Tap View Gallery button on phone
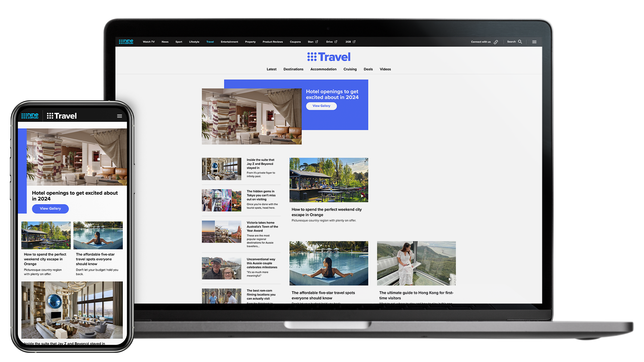The height and width of the screenshot is (362, 644). pos(50,208)
